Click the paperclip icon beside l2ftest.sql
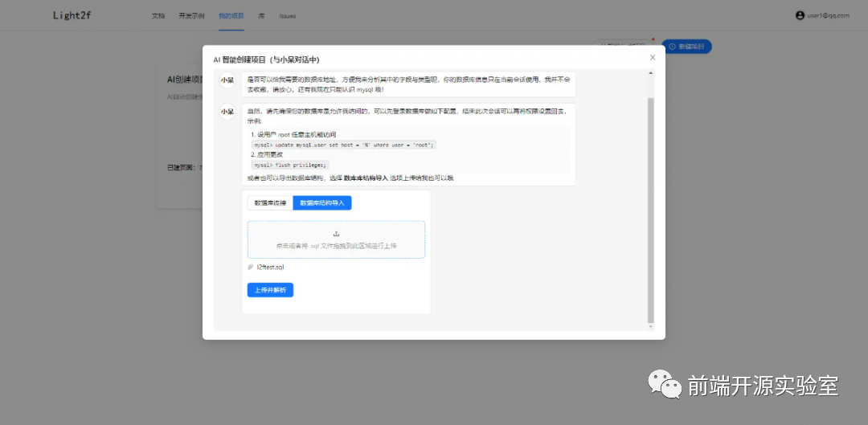868x425 pixels. [x=250, y=267]
